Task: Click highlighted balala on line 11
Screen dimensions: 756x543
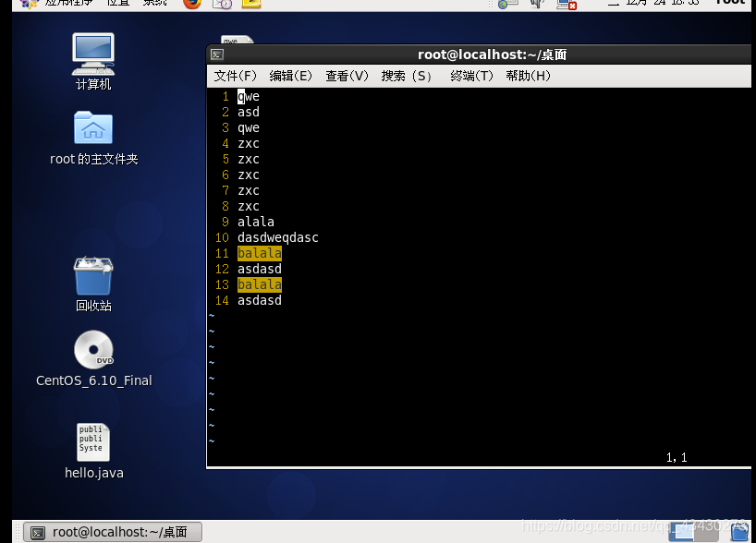Action: click(260, 253)
